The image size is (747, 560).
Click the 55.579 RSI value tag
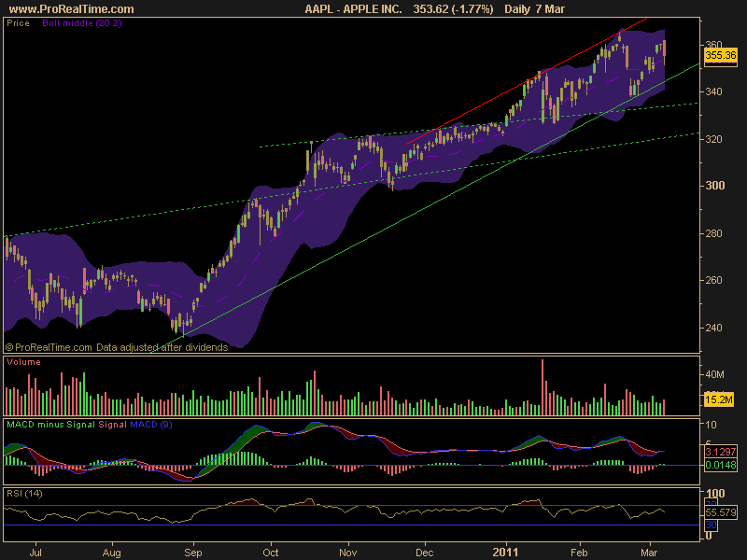pyautogui.click(x=720, y=512)
